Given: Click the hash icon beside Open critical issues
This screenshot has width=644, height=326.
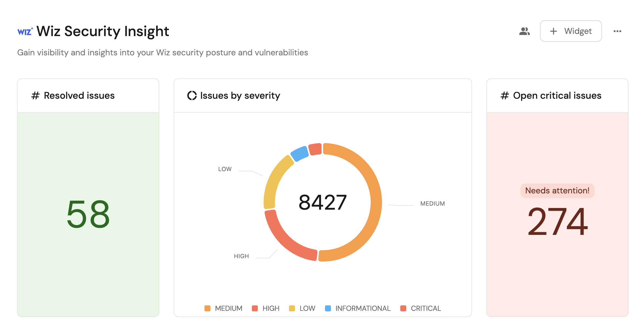Looking at the screenshot, I should coord(505,96).
